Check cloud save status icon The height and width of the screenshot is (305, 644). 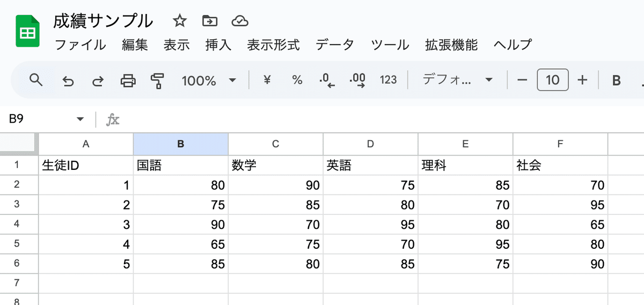(x=239, y=21)
